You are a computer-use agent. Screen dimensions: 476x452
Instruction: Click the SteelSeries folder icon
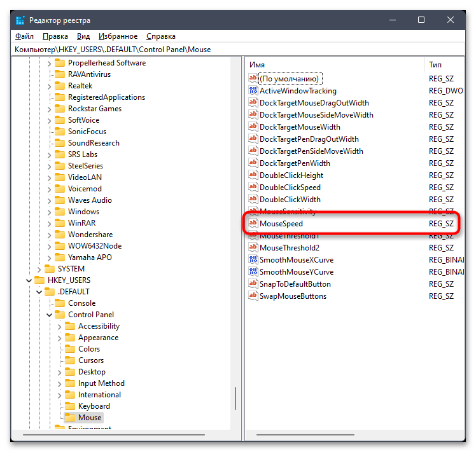60,166
